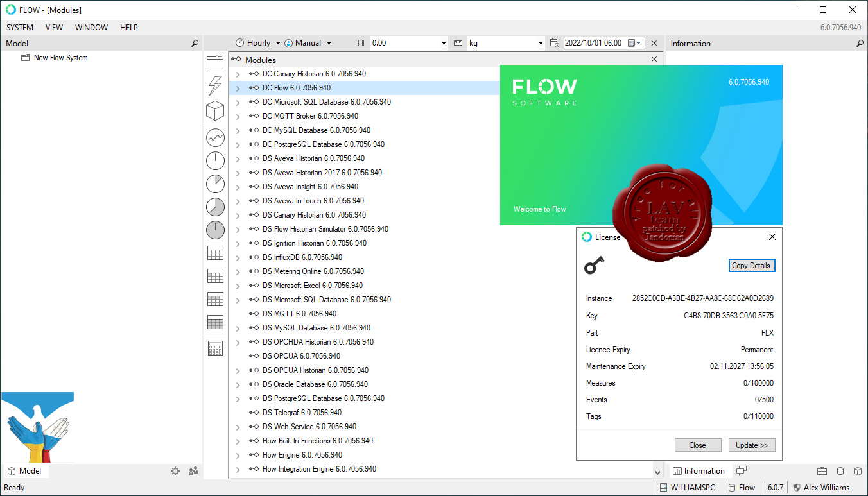Click the number format hash icon
Viewport: 868px width, 496px height.
point(361,43)
